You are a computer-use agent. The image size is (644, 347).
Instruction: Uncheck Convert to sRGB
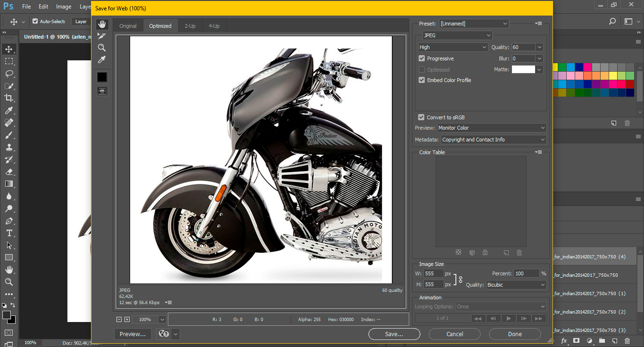tap(421, 117)
